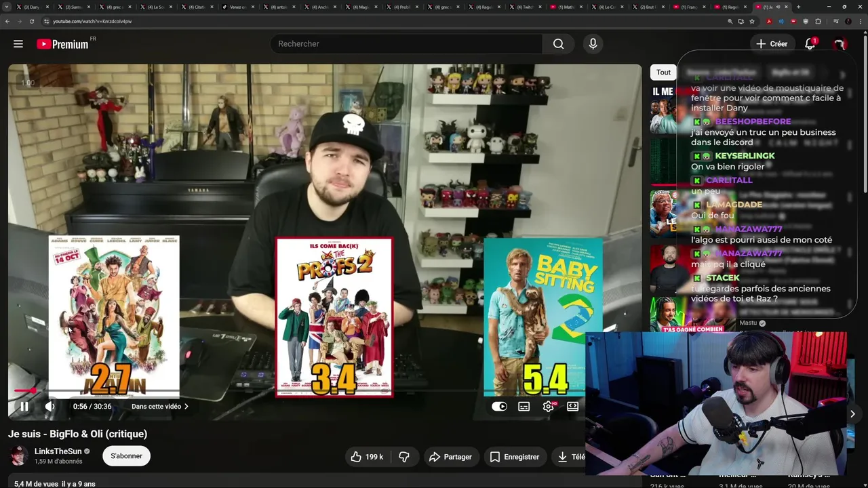The image size is (868, 488).
Task: Switch to theater mode
Action: (573, 407)
